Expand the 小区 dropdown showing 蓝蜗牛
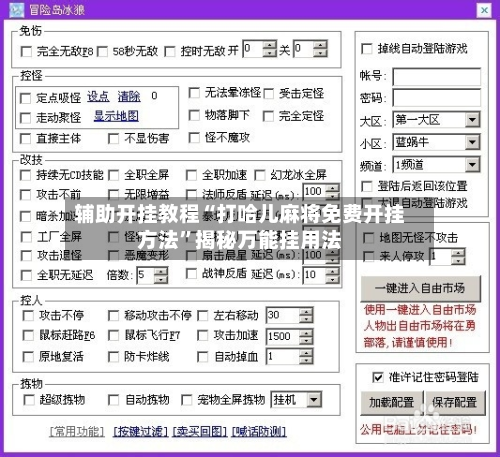The width and height of the screenshot is (500, 457). click(436, 142)
